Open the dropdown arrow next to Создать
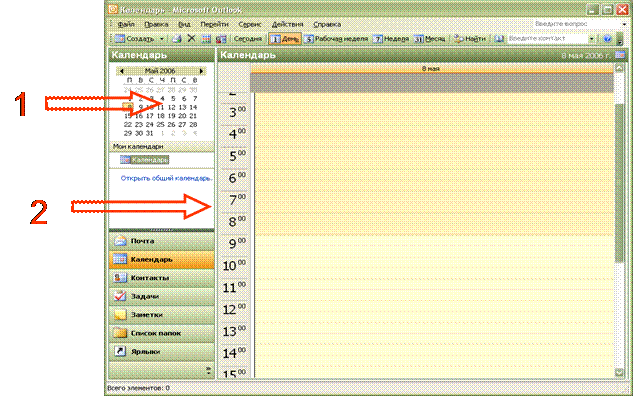This screenshot has width=633, height=396. 161,39
